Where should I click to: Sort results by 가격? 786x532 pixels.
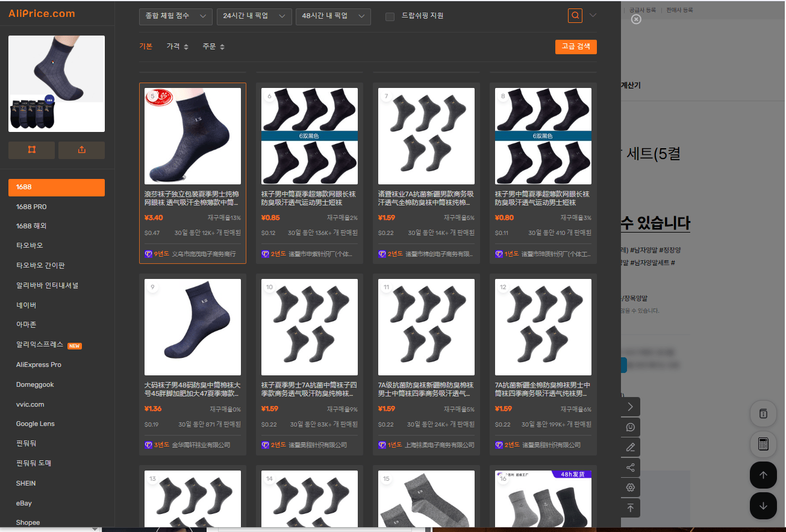178,46
